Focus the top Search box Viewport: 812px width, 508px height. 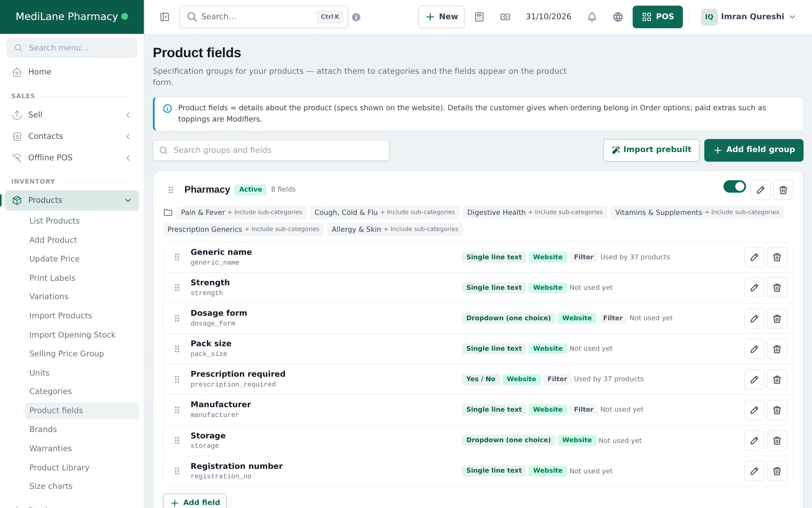point(264,17)
